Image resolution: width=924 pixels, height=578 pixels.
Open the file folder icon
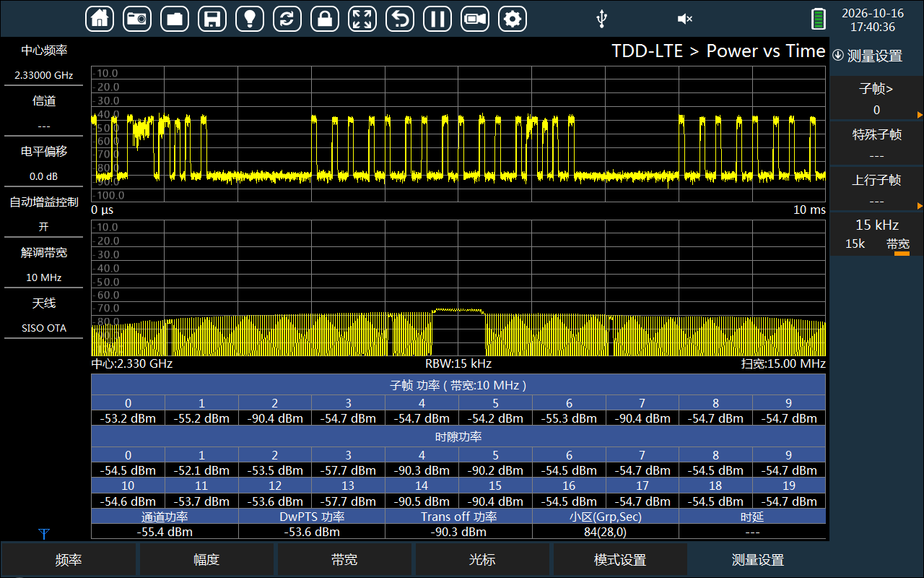(x=175, y=19)
